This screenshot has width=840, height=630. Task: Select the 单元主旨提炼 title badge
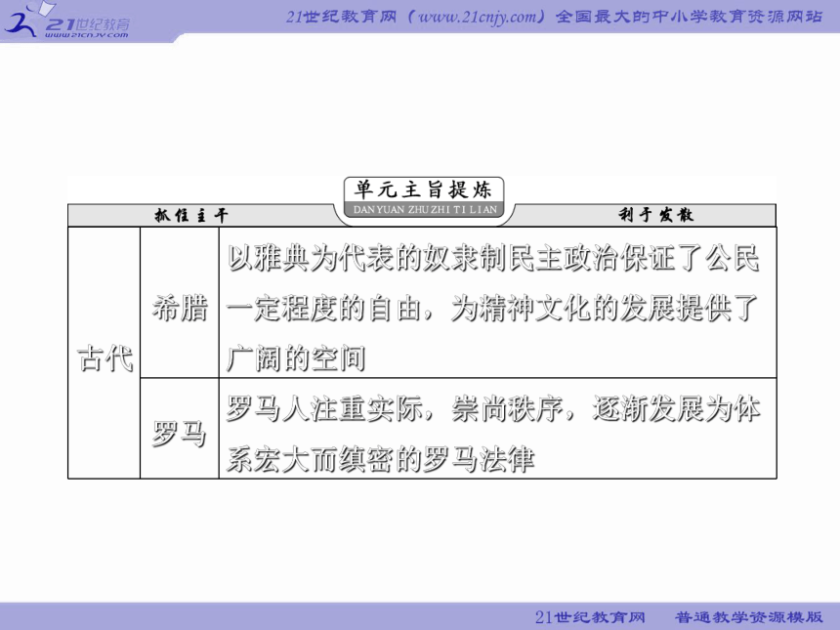click(x=423, y=197)
